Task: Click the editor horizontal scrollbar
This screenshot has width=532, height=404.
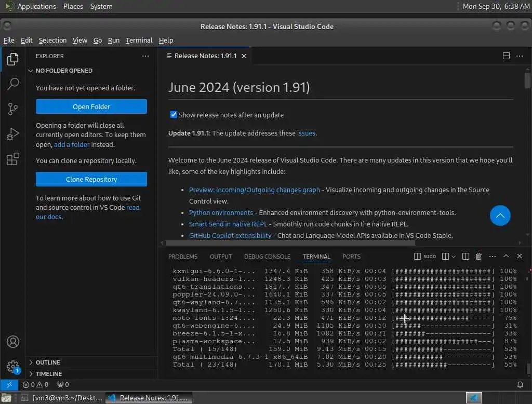Action: (x=290, y=243)
